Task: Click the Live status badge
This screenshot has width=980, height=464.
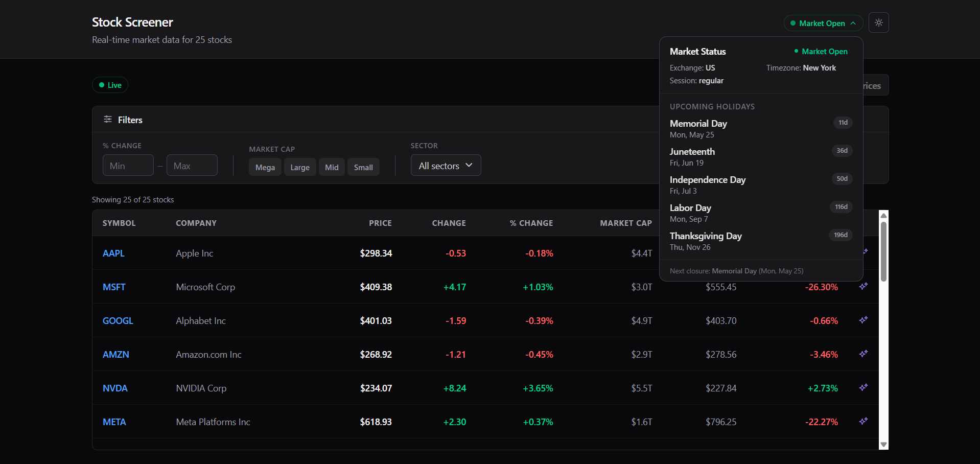Action: (110, 85)
